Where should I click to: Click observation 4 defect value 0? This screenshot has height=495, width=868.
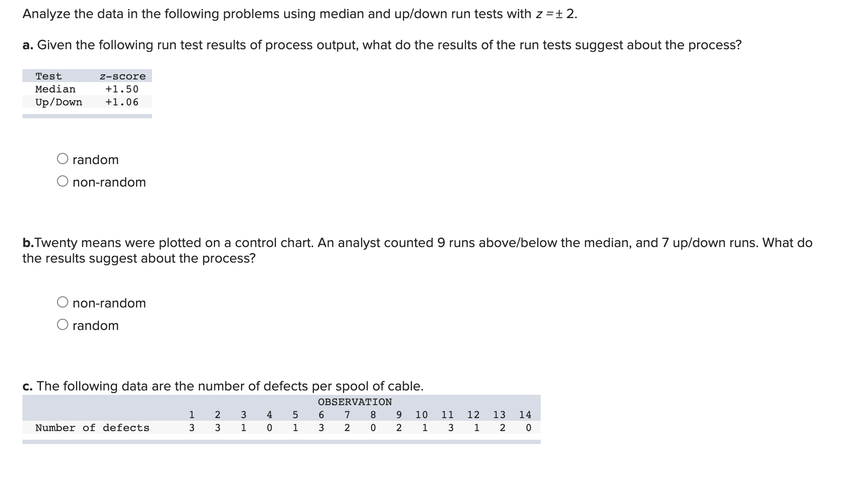269,428
